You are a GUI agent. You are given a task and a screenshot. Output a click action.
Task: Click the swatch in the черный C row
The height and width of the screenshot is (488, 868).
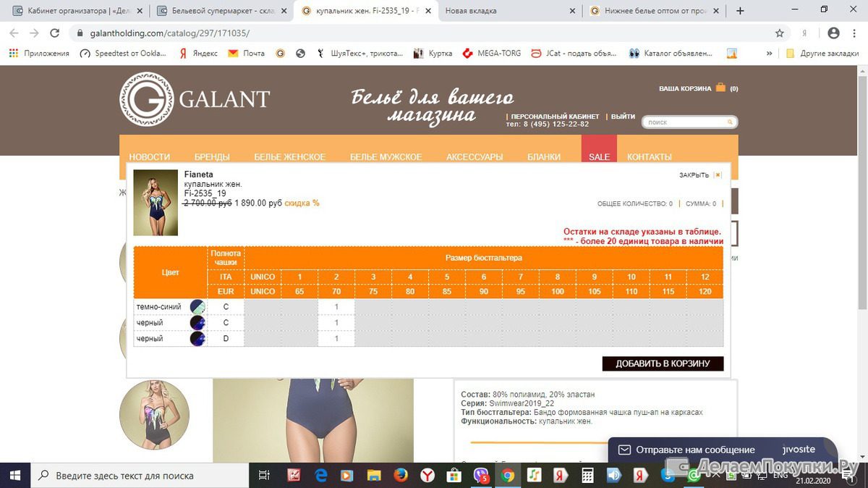pos(197,323)
